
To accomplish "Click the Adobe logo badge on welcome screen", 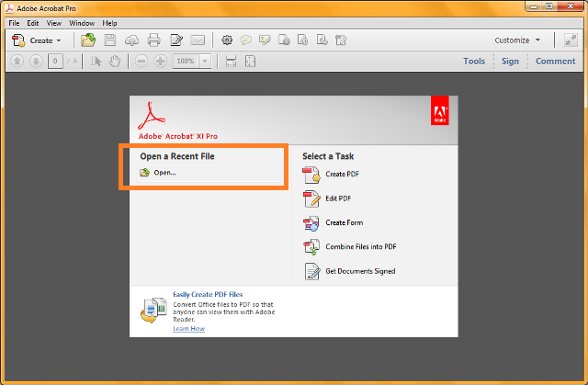I will point(439,110).
